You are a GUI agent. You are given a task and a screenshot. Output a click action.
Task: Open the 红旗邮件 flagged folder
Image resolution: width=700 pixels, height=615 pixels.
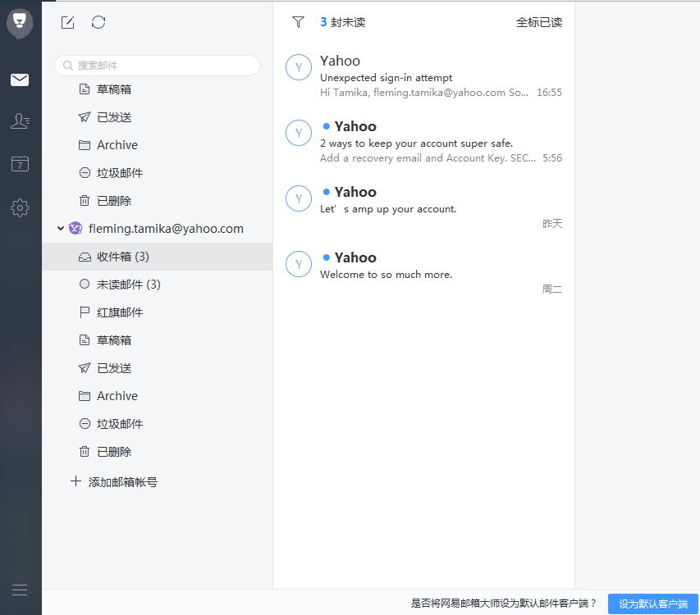[x=120, y=312]
